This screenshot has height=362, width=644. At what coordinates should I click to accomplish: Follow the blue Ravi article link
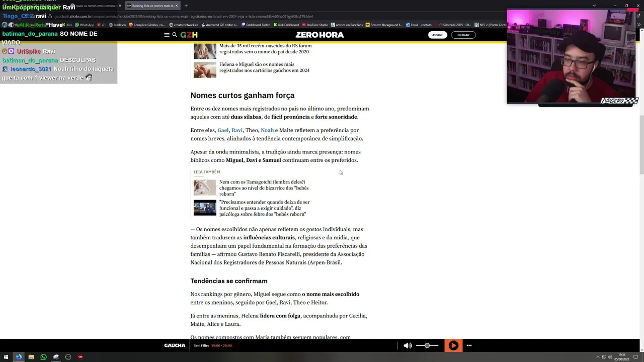point(237,130)
